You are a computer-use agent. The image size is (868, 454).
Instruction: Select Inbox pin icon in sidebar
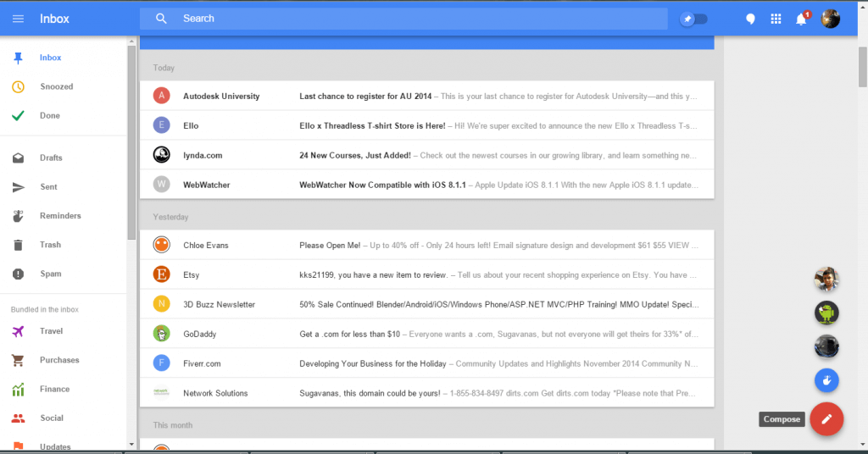pos(19,58)
